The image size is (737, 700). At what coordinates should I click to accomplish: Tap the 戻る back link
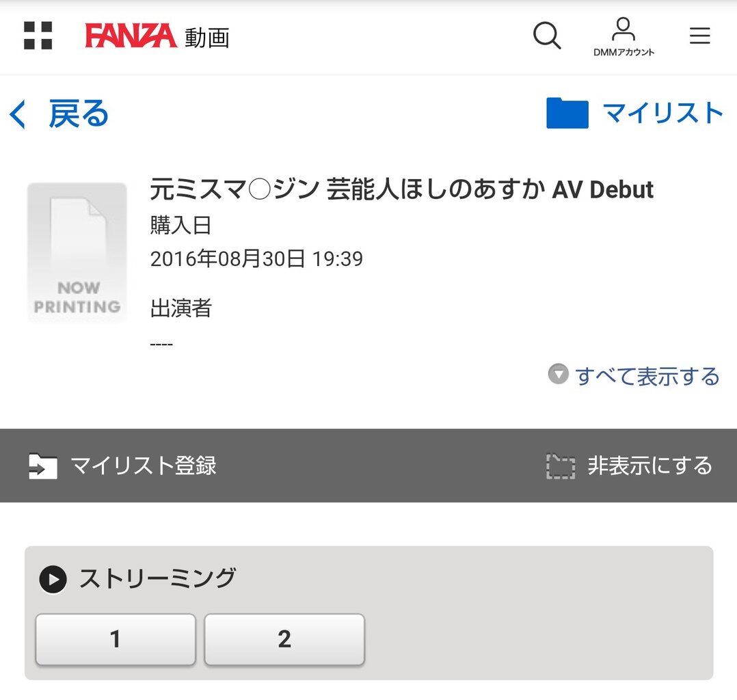point(79,114)
